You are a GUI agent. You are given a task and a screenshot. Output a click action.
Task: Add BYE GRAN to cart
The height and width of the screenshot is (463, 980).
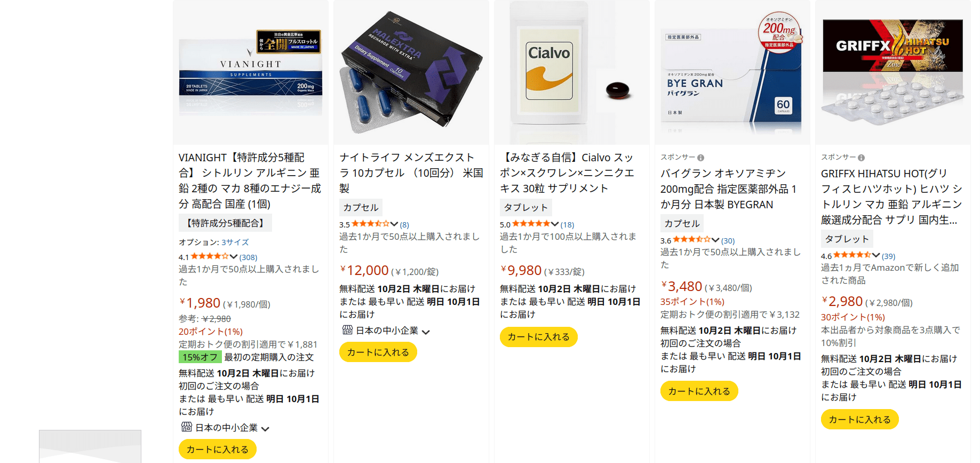coord(699,391)
